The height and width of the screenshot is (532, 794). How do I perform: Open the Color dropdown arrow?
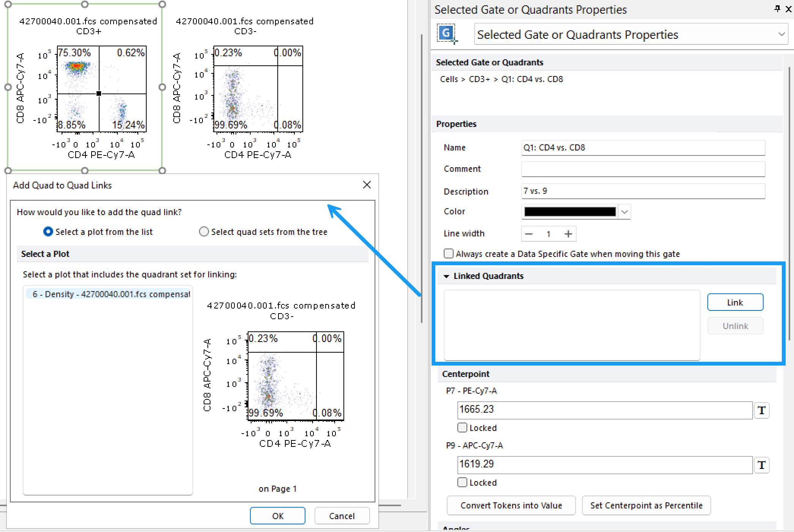624,212
